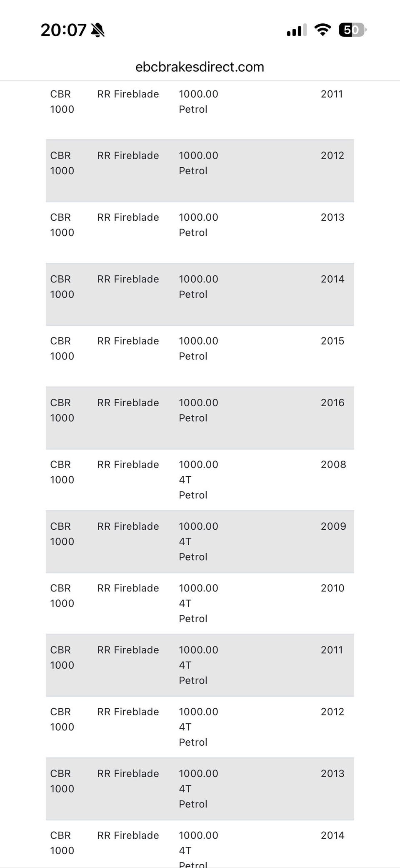Tap the cellular signal strength icon
Viewport: 400px width, 868px height.
click(296, 30)
